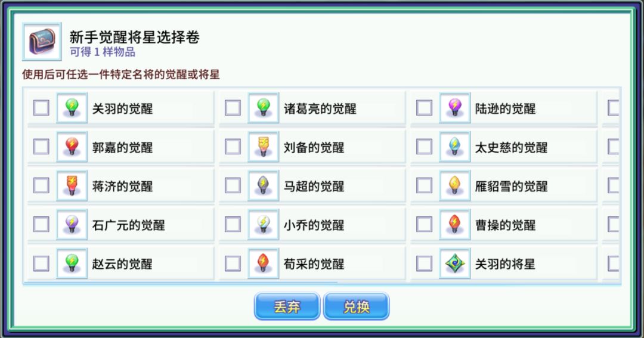Select the 曹操的觉醒 checkbox
644x338 pixels.
click(x=424, y=224)
